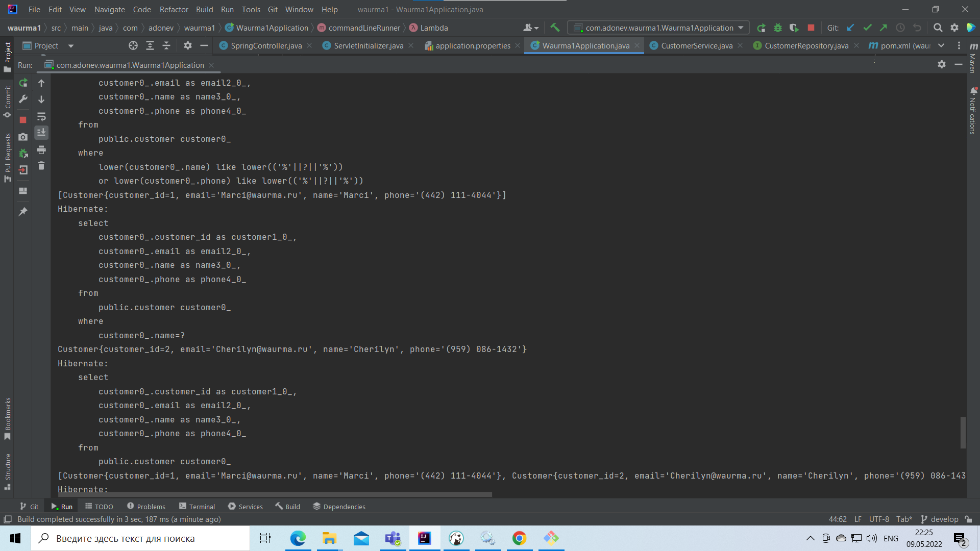Rerun the application in Run panel
Viewport: 980px width, 551px height.
(x=23, y=83)
